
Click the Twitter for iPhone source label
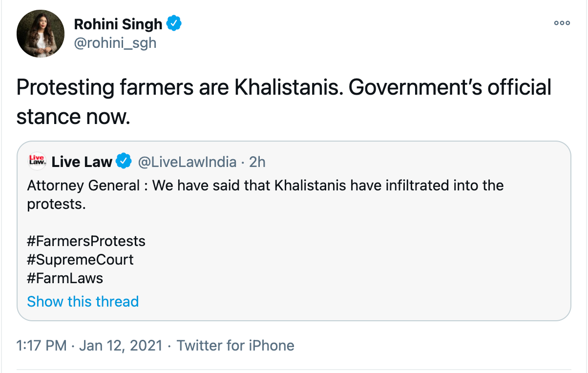235,346
